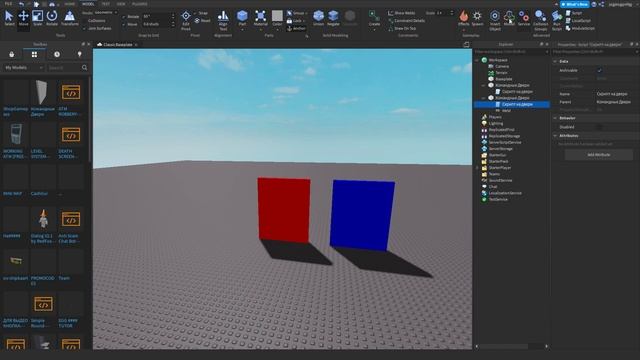Viewport: 640px width, 360px height.
Task: Click the Insert Object icon
Action: pos(495,20)
